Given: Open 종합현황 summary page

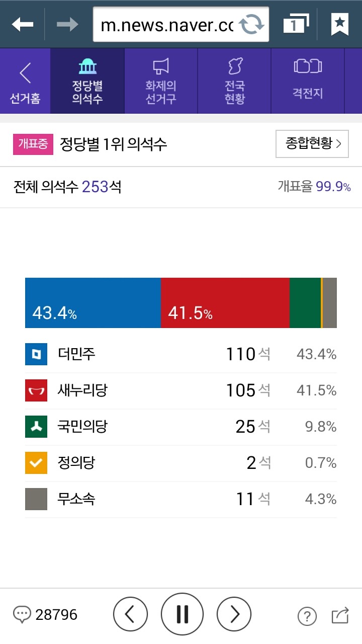Looking at the screenshot, I should [x=311, y=144].
